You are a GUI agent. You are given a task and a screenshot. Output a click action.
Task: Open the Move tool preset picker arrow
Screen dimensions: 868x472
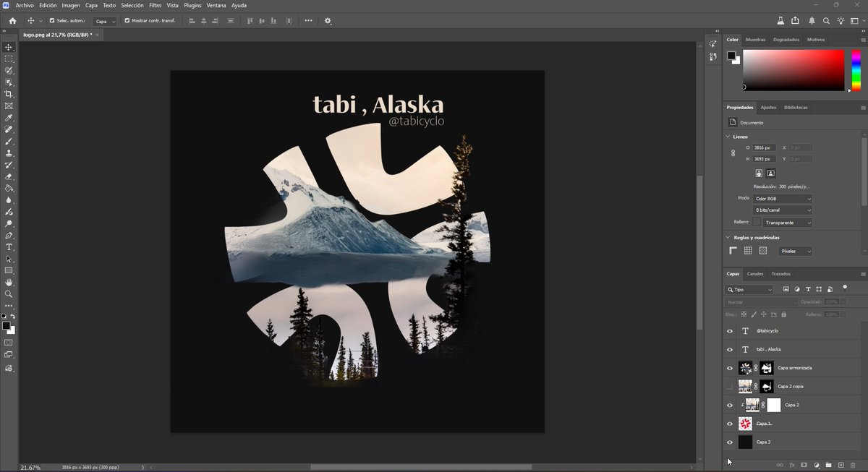41,21
